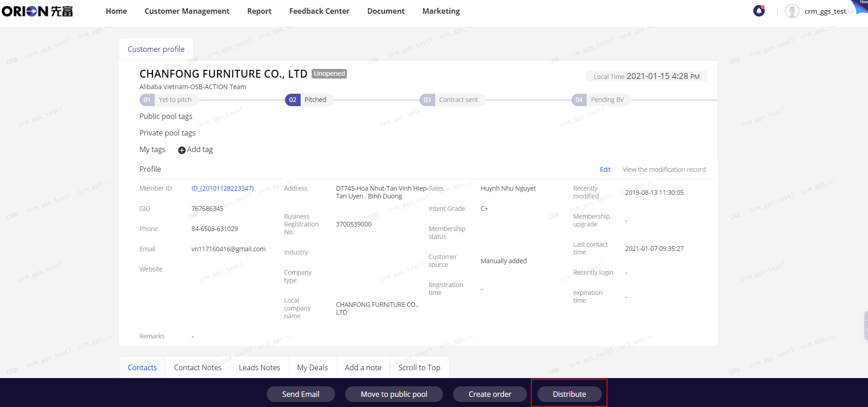Click the Orion logo
This screenshot has width=868, height=407.
tap(37, 11)
